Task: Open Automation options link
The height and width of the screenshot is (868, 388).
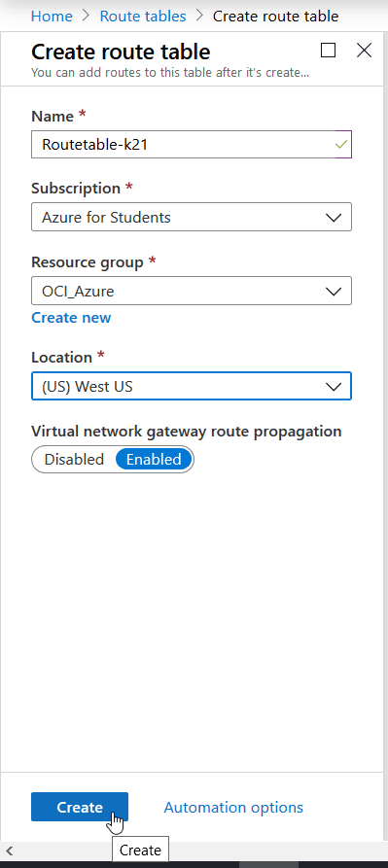Action: [233, 807]
